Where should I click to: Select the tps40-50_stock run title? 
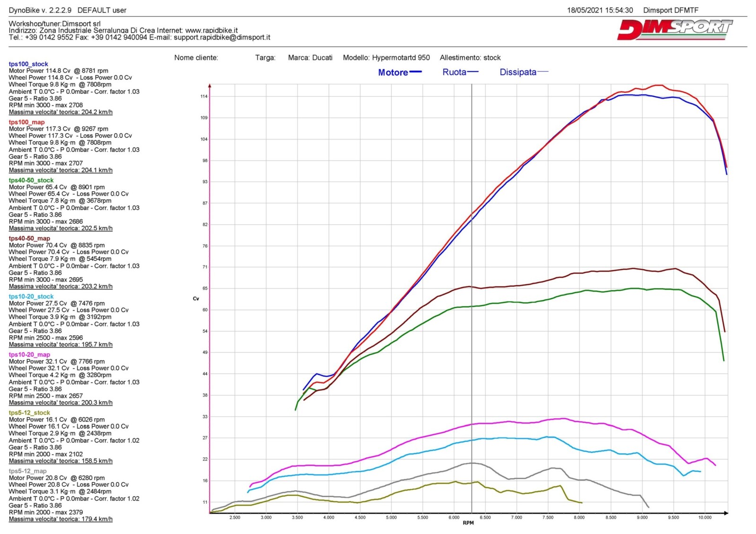pyautogui.click(x=31, y=180)
